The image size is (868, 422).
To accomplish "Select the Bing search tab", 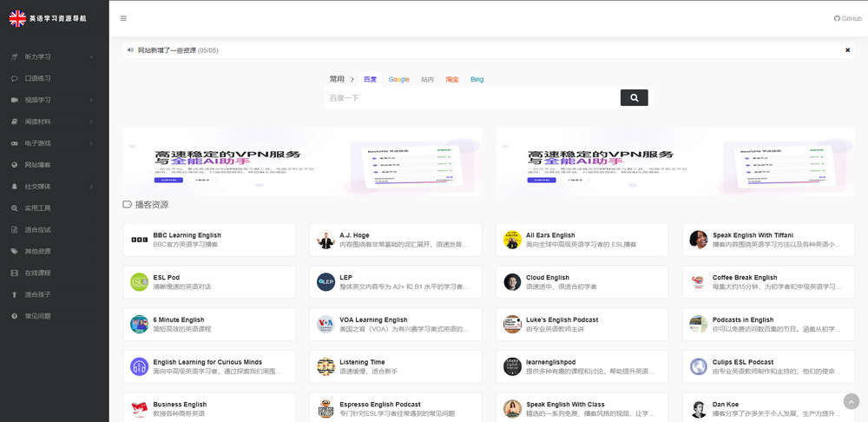I will point(477,79).
